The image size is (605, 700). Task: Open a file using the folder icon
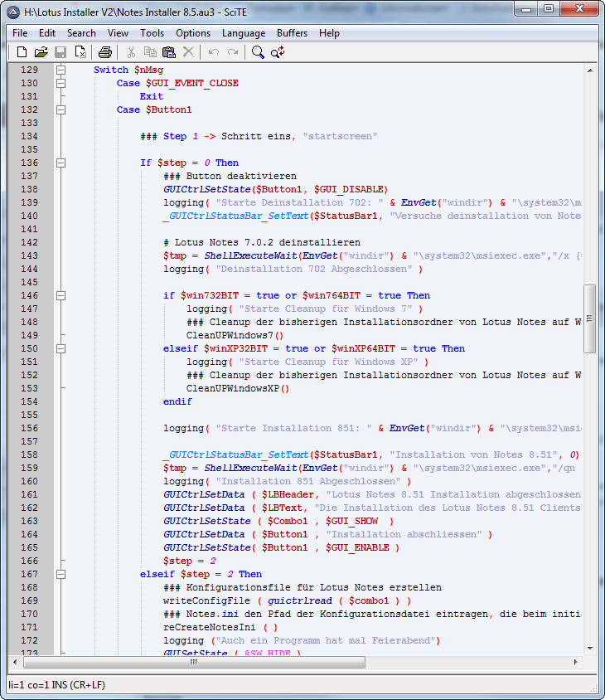[41, 52]
